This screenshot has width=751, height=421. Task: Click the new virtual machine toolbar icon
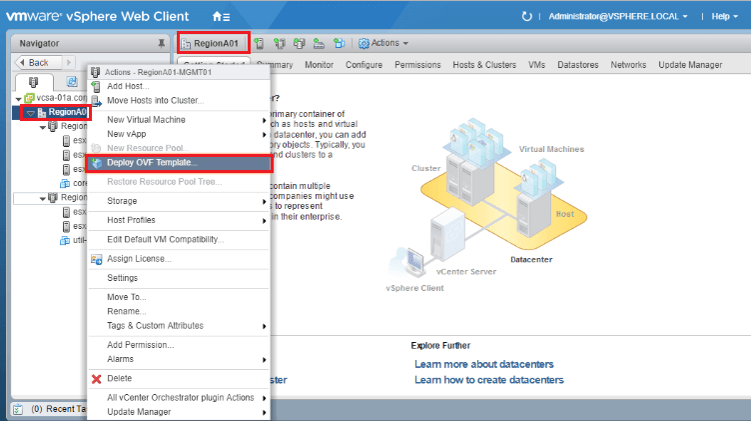[x=339, y=44]
